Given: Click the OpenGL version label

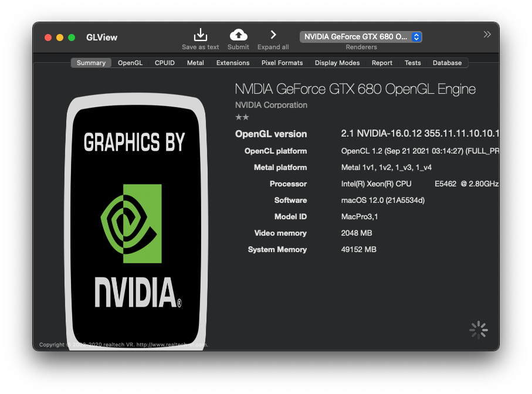Looking at the screenshot, I should (x=271, y=134).
